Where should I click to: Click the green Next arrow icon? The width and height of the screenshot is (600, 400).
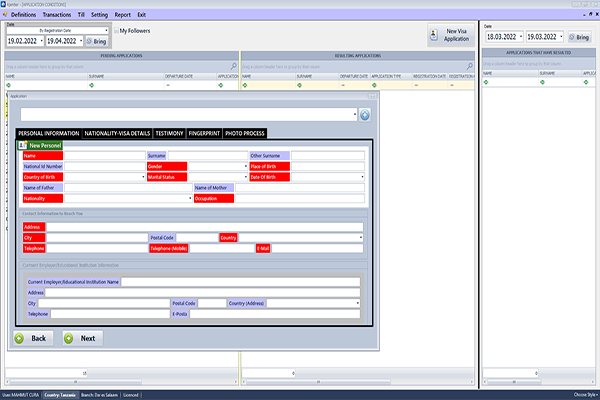click(69, 338)
